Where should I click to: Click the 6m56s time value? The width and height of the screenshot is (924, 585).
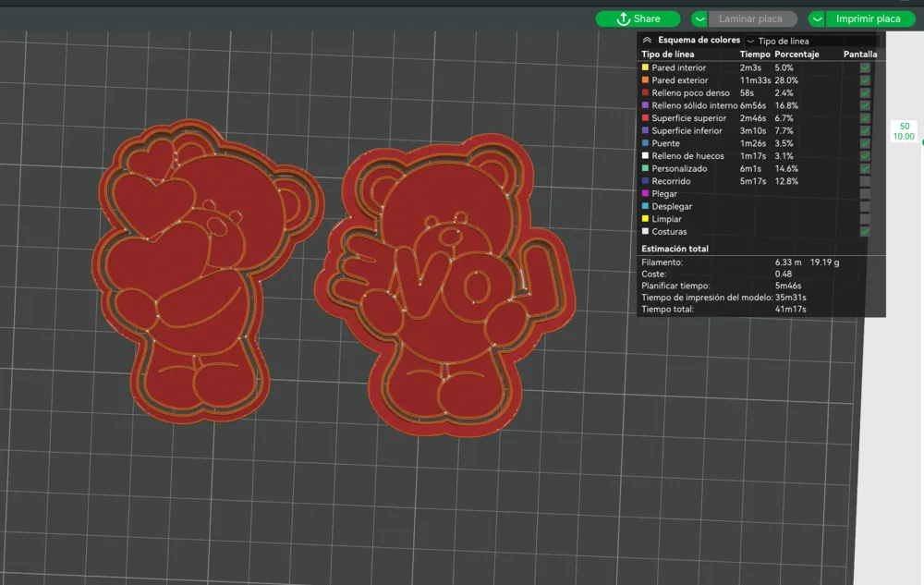click(753, 105)
